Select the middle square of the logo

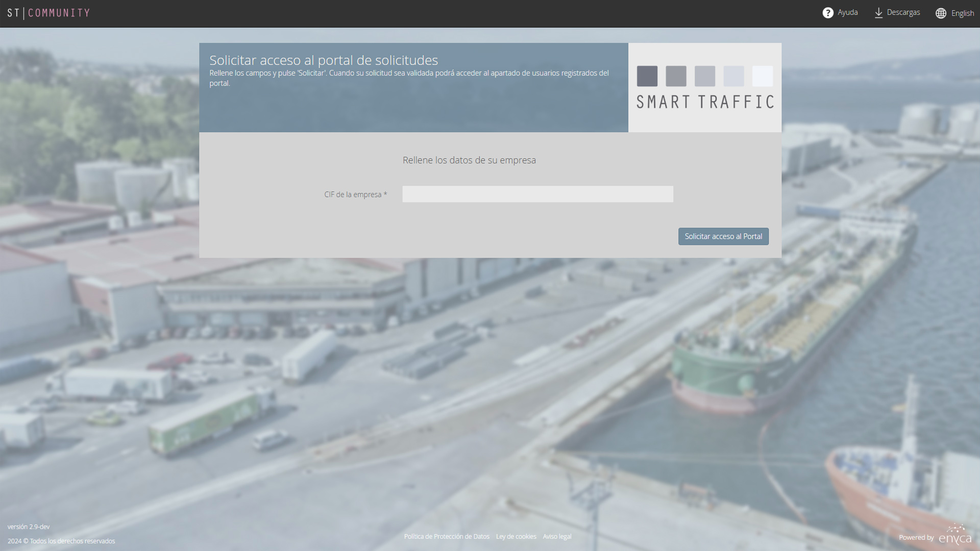click(x=705, y=76)
